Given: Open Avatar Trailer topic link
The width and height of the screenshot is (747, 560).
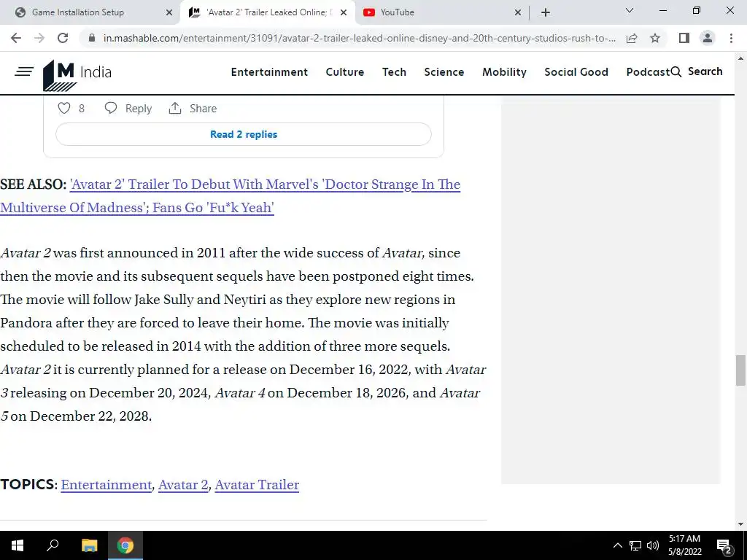Looking at the screenshot, I should pos(257,485).
